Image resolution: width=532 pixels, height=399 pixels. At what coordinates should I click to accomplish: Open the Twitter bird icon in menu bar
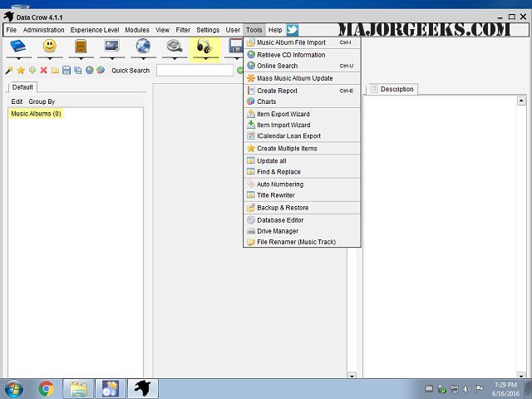click(292, 30)
